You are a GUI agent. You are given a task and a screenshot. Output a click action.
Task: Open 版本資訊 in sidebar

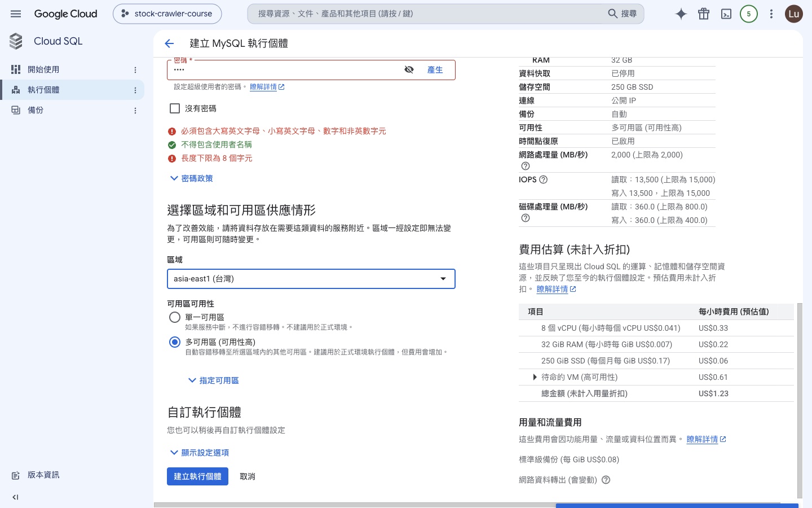point(43,475)
